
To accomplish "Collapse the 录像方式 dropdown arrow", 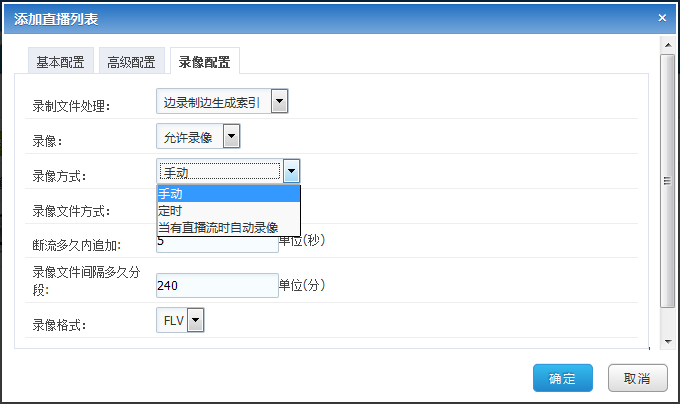I will click(291, 171).
